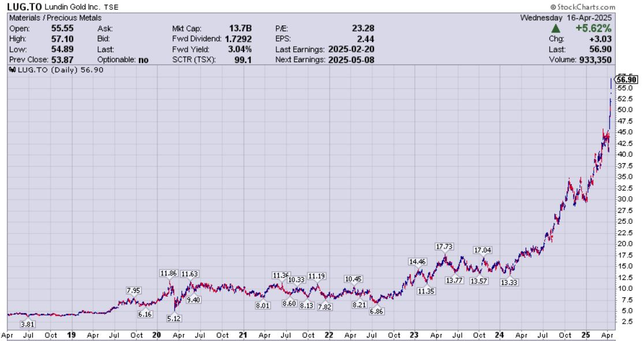Click the '13.77' trough price label

[x=454, y=280]
